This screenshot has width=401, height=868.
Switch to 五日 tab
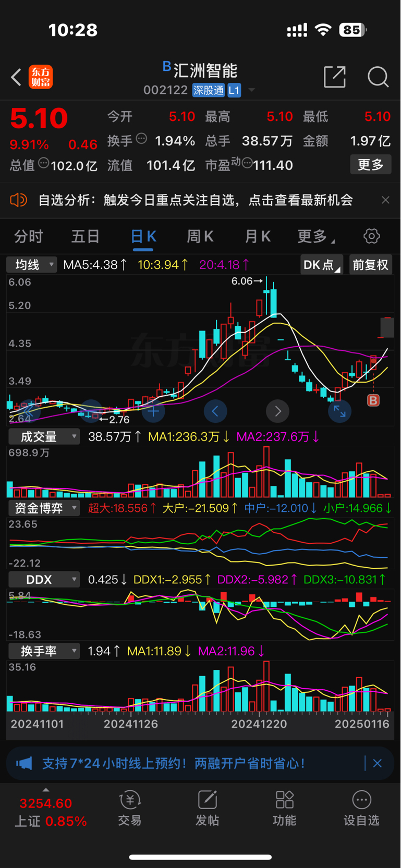(86, 237)
